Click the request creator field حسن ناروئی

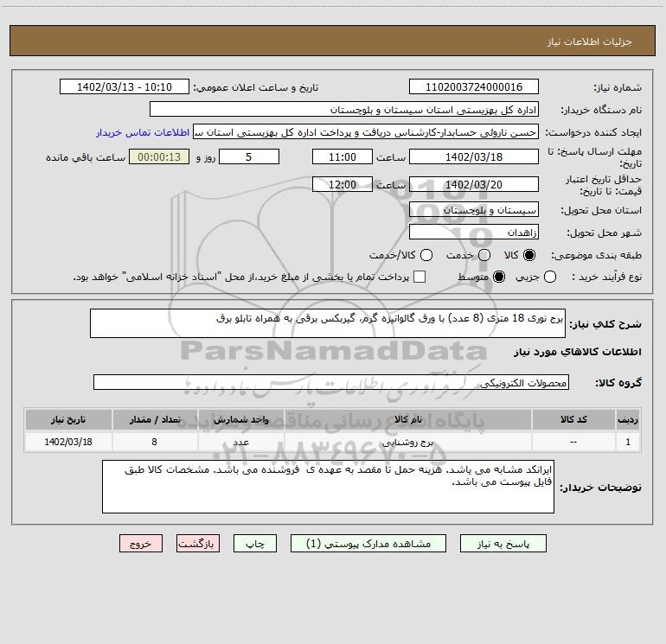(366, 132)
